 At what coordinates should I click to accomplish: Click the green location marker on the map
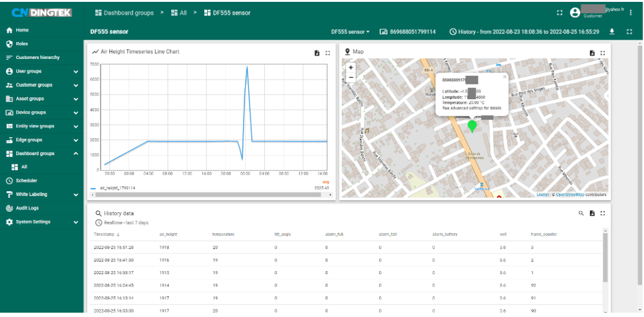tap(472, 126)
